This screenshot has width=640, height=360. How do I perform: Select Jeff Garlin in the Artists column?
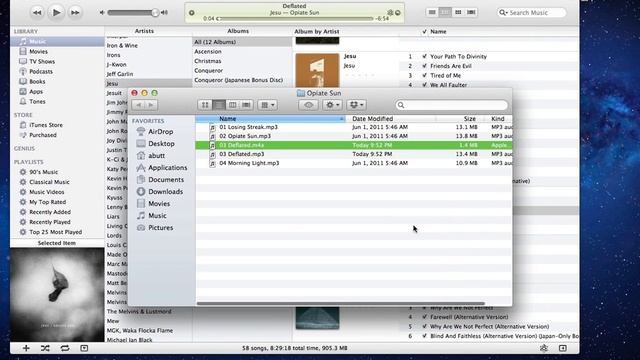(120, 74)
